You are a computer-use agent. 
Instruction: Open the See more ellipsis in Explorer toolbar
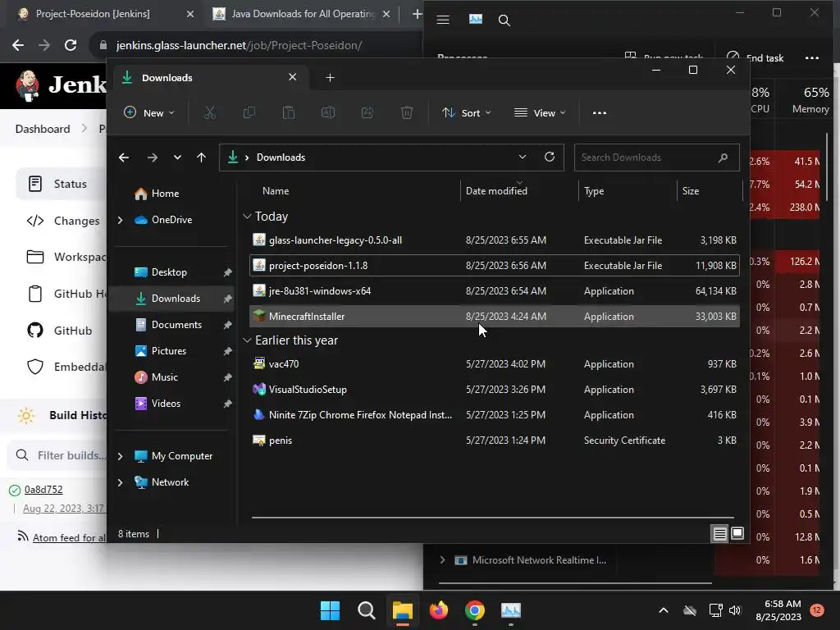tap(600, 113)
